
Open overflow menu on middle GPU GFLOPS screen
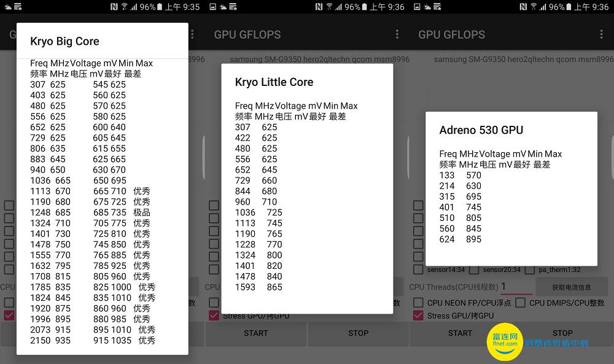397,34
